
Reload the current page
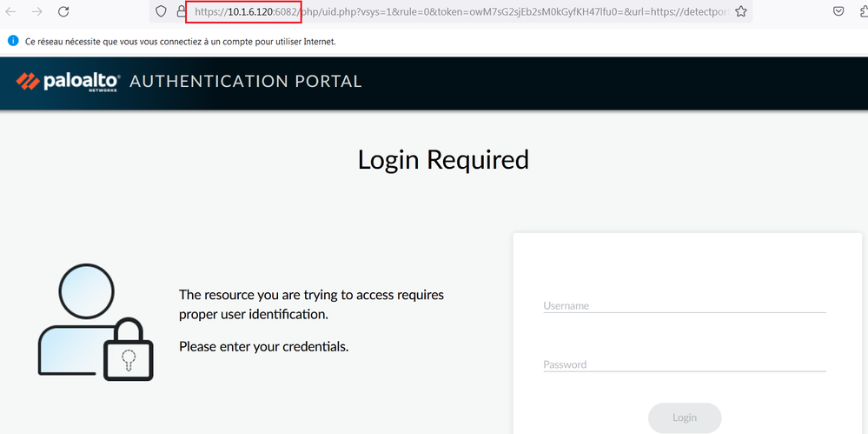(63, 12)
